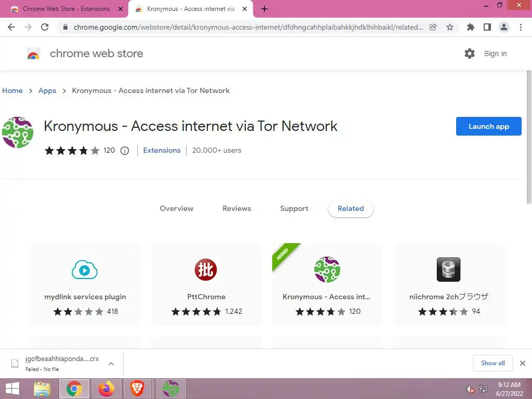Open the Kronymous related extension card
Viewport: 532px width, 399px height.
(327, 284)
